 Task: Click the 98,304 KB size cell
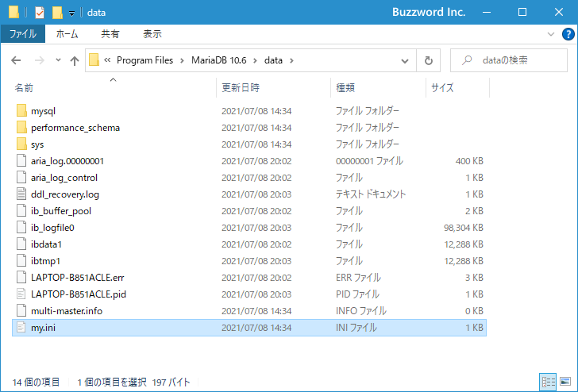(464, 228)
